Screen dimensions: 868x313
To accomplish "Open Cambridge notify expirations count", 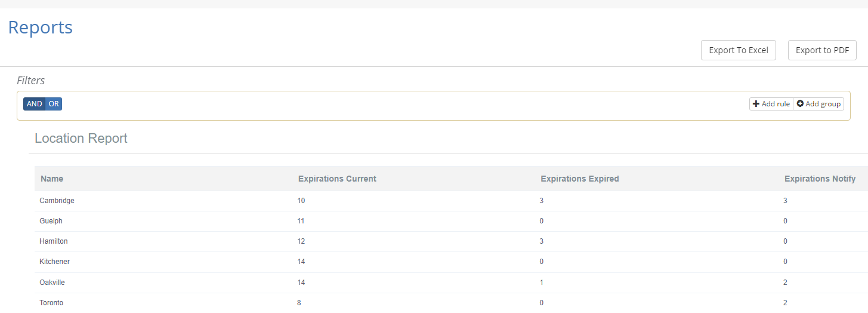I will tap(785, 201).
